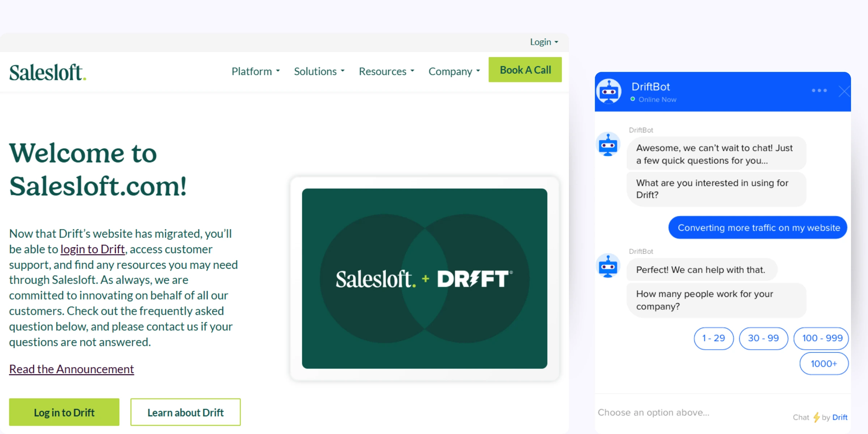Select the 1 - 29 company size option
Screen dimensions: 868x434
pos(713,339)
